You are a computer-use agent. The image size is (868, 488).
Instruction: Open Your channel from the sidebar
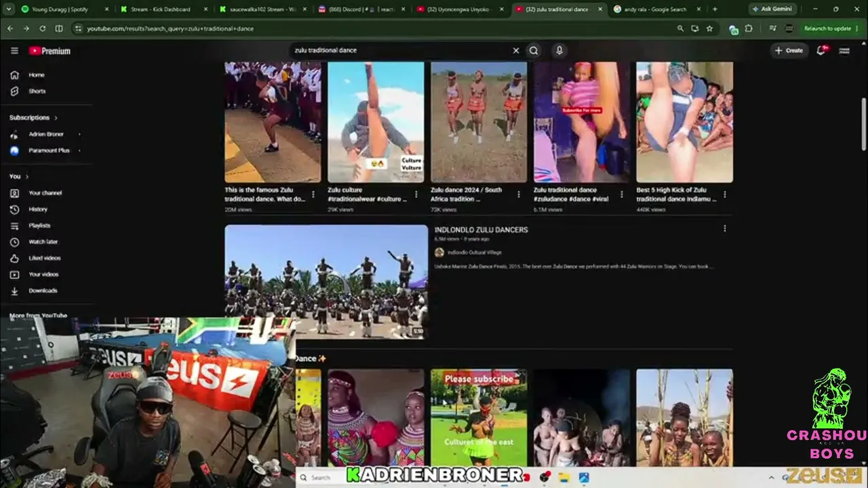(46, 193)
